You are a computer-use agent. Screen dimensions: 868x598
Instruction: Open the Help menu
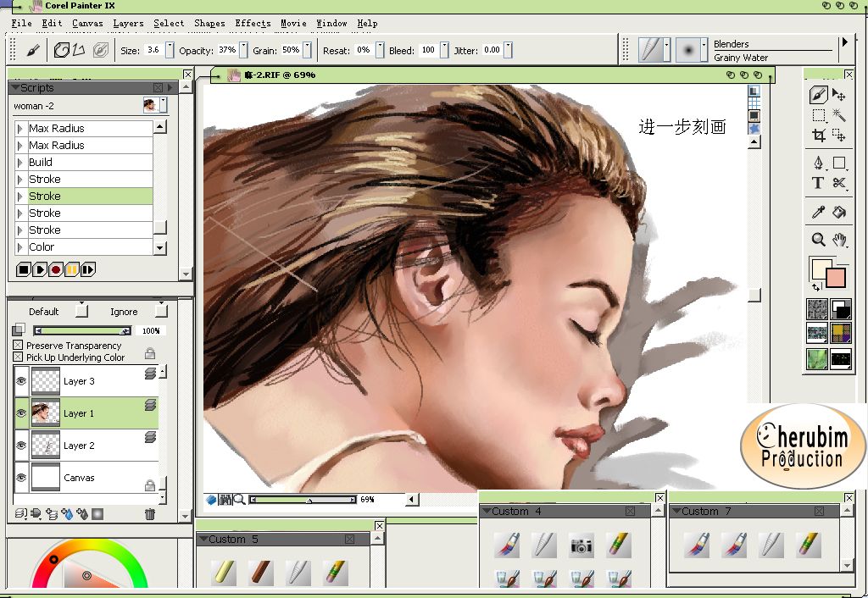coord(367,23)
